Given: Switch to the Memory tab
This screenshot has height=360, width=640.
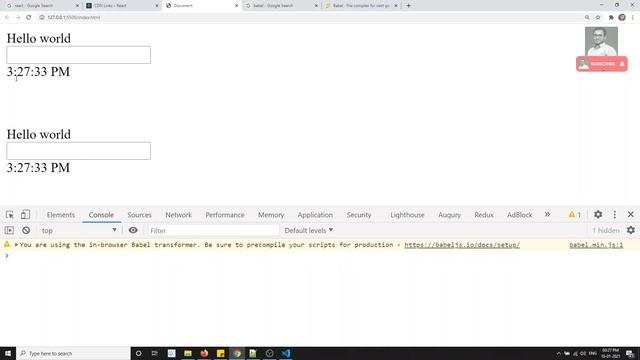Looking at the screenshot, I should click(271, 215).
